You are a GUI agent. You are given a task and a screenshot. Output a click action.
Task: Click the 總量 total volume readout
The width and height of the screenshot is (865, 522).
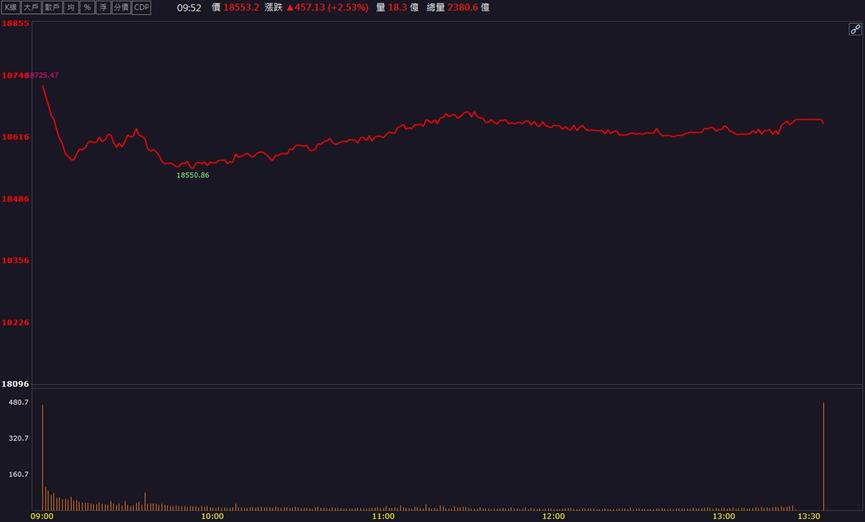[458, 7]
